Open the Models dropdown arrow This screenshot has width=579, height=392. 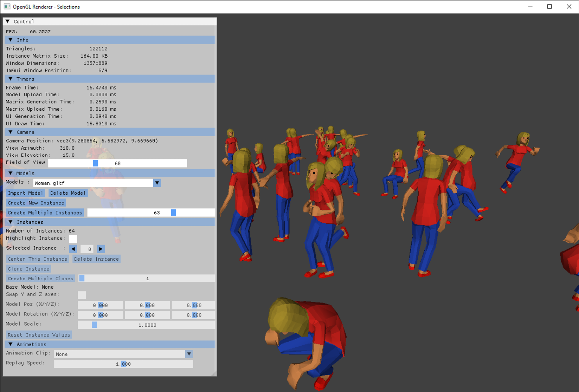click(157, 183)
